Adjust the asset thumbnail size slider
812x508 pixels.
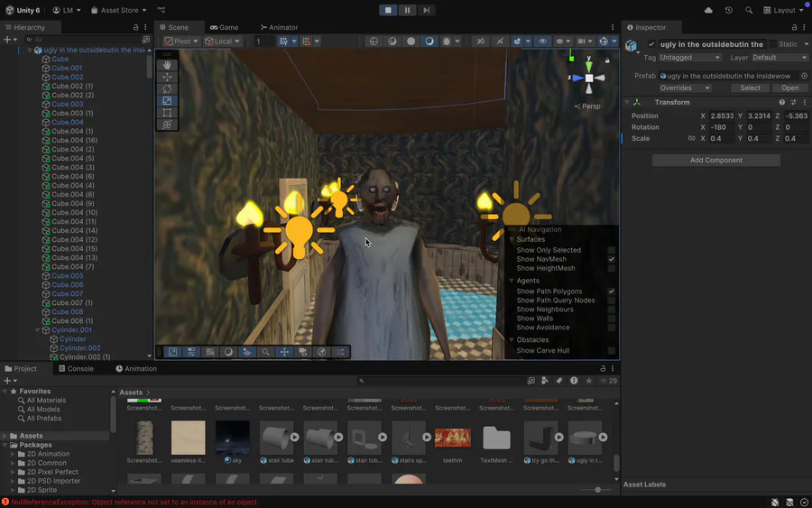[598, 490]
